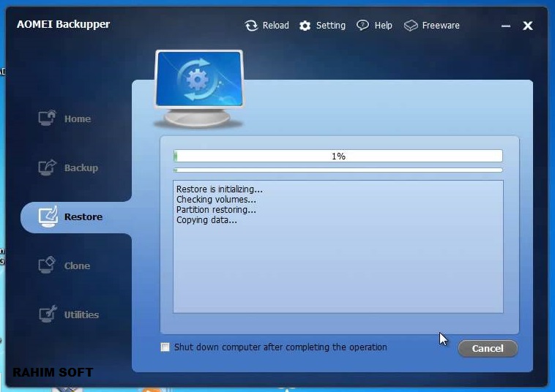Click the Restore monitor icon in sidebar
This screenshot has height=392, width=555.
coord(48,216)
